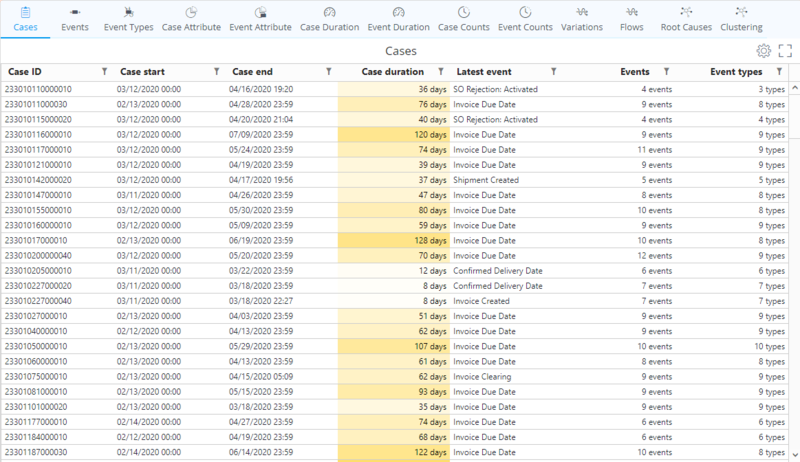Open the Event Types icon

coord(129,12)
